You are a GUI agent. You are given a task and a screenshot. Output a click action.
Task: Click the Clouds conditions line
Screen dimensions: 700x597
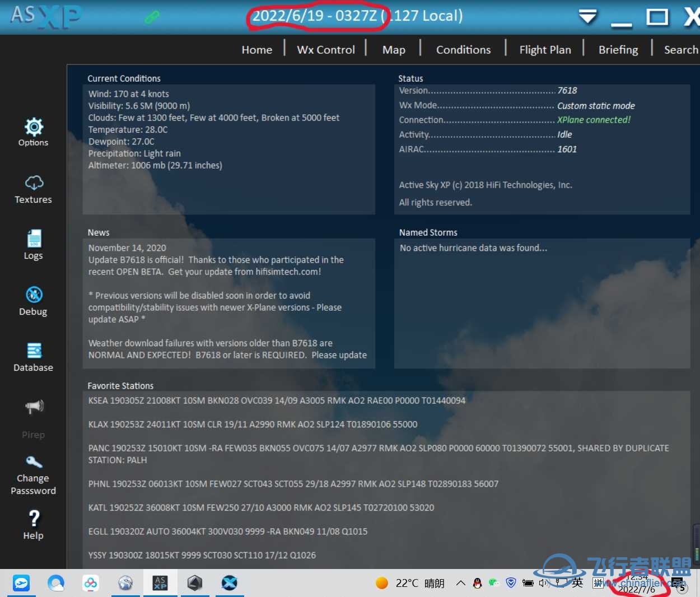(214, 118)
